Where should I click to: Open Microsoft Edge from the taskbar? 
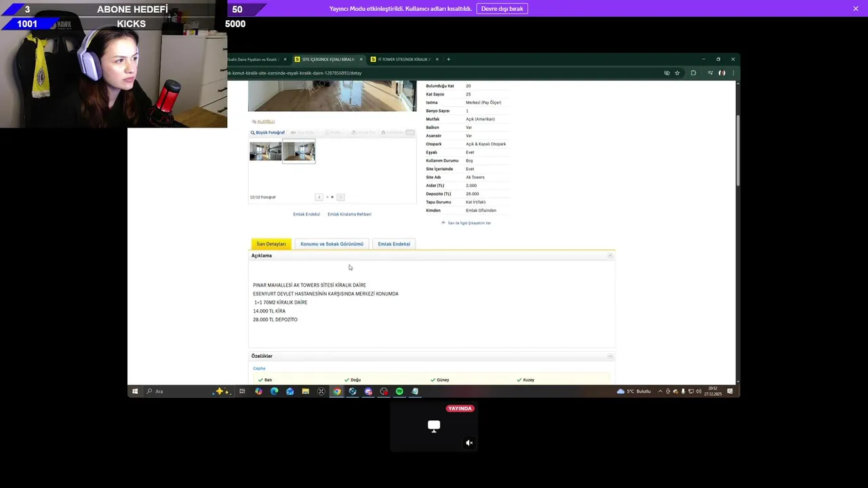(274, 391)
